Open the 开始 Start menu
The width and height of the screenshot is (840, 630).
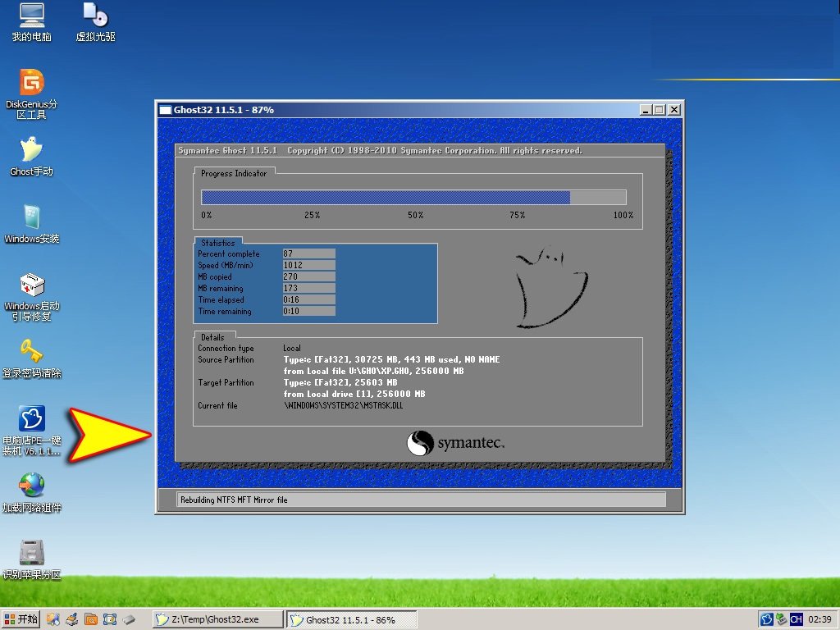[x=21, y=619]
